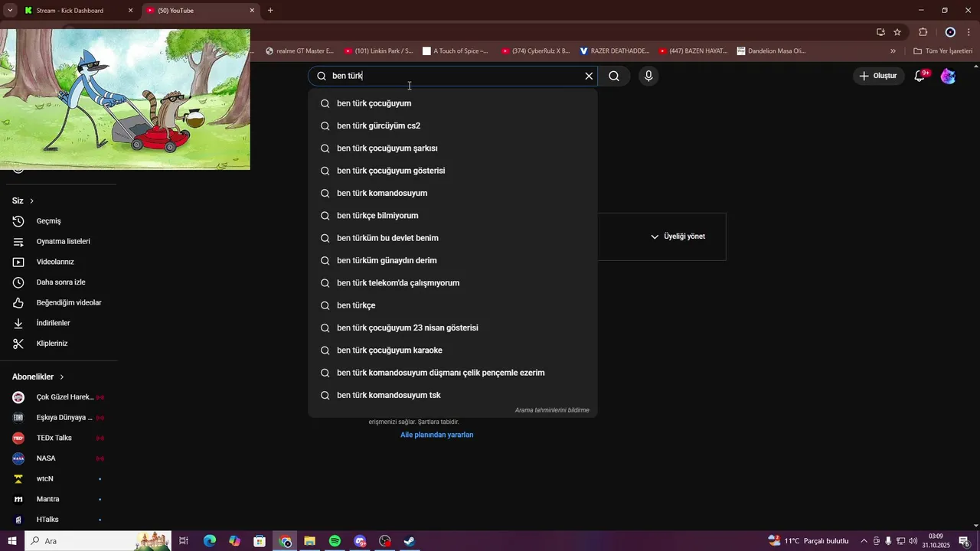Image resolution: width=980 pixels, height=551 pixels.
Task: Open the Oluştur create button
Action: tap(879, 76)
